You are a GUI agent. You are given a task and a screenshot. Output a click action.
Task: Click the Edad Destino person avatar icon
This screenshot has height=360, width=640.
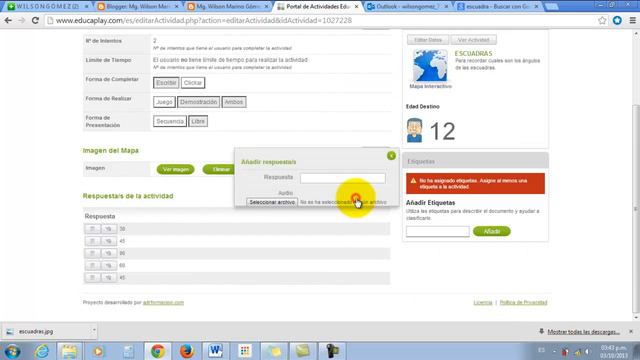tap(414, 130)
